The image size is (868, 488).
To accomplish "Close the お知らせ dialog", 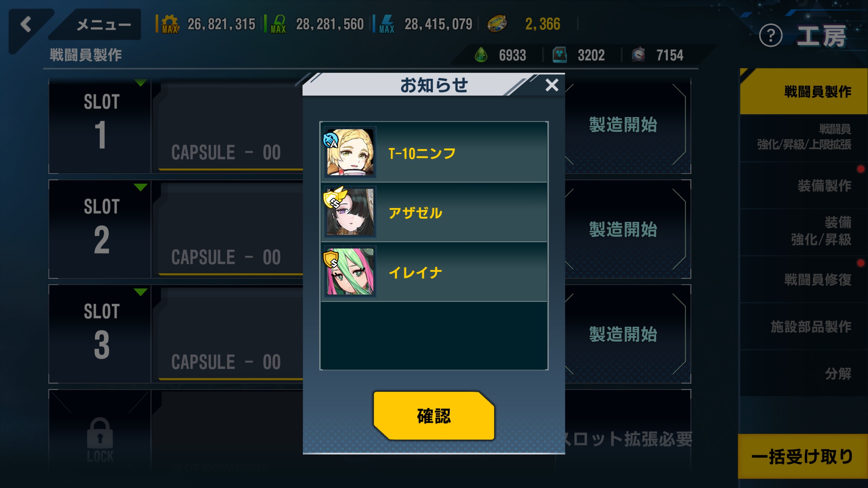I will (552, 85).
